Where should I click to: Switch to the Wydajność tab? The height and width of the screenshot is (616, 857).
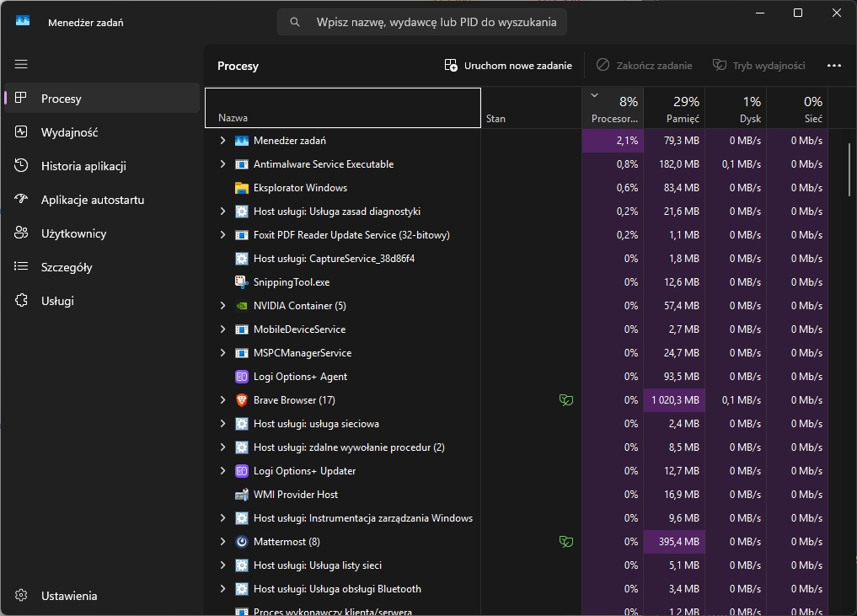click(69, 132)
